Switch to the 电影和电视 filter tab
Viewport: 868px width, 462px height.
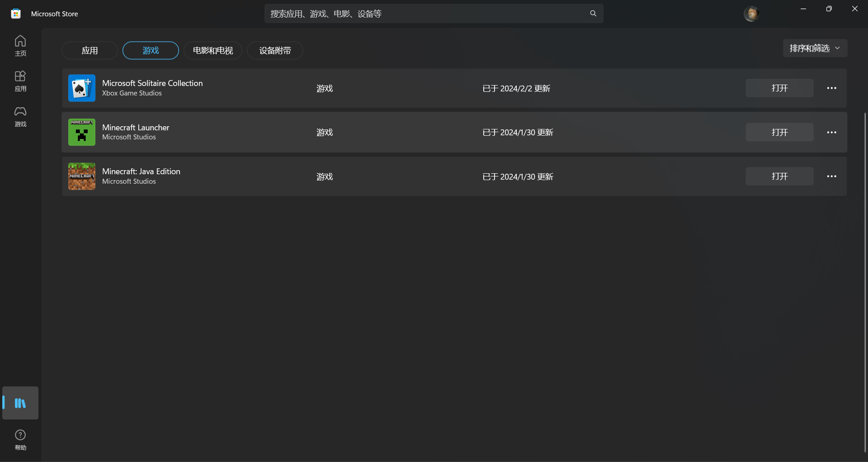[213, 51]
